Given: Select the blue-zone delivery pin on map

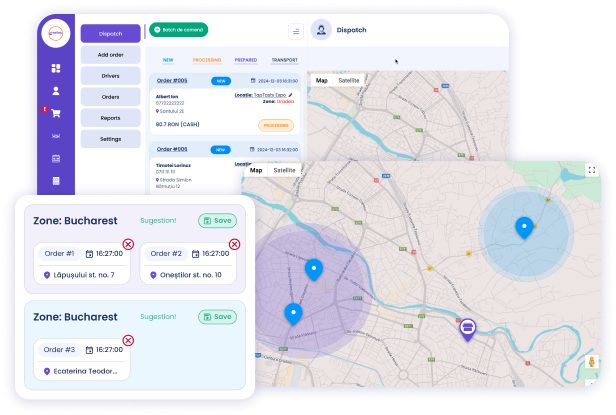Looking at the screenshot, I should [523, 227].
